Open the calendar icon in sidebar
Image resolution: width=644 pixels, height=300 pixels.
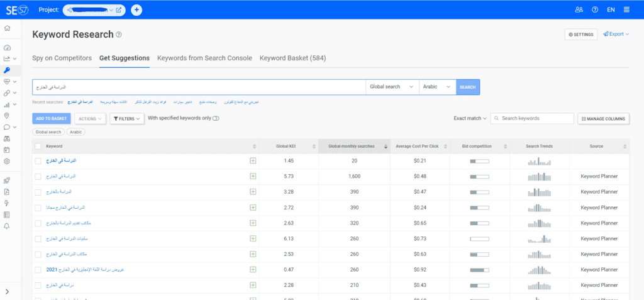coord(7,150)
